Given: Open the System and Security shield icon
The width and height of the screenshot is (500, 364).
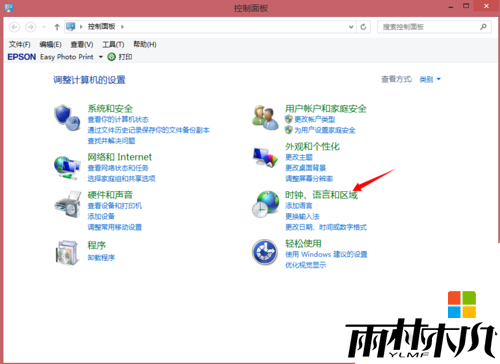Looking at the screenshot, I should point(67,117).
